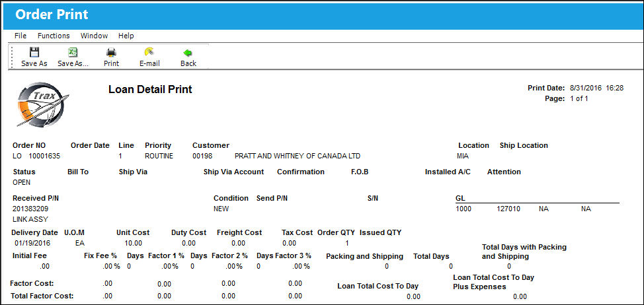Click the unit cost value 10.00
The image size is (644, 305).
click(134, 243)
